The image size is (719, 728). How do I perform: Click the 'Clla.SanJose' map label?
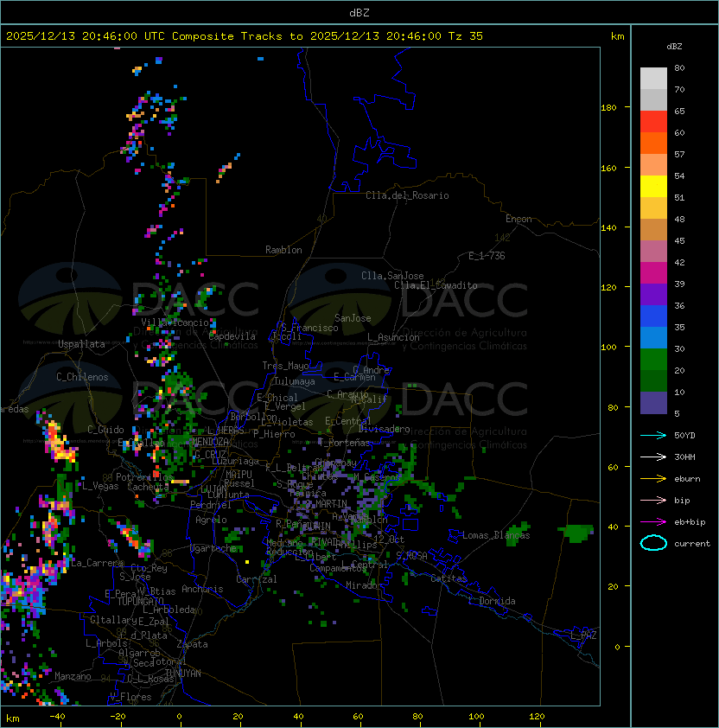pyautogui.click(x=392, y=276)
